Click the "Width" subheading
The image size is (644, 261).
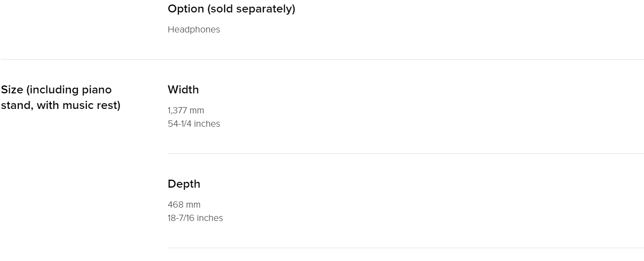coord(183,90)
